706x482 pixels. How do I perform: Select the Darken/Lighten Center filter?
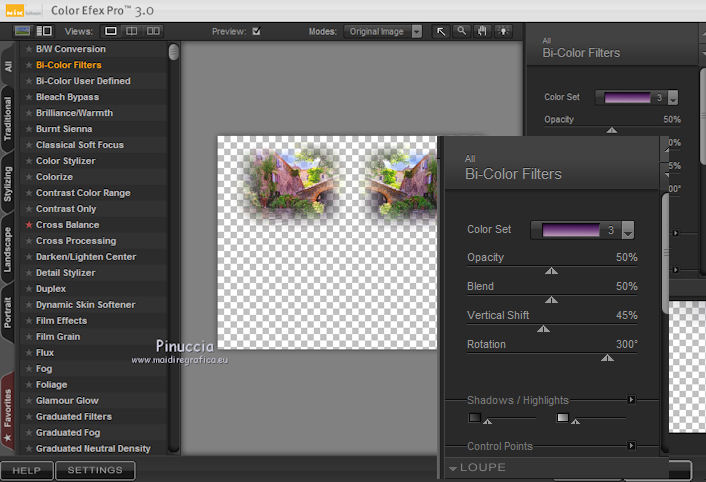[x=86, y=257]
